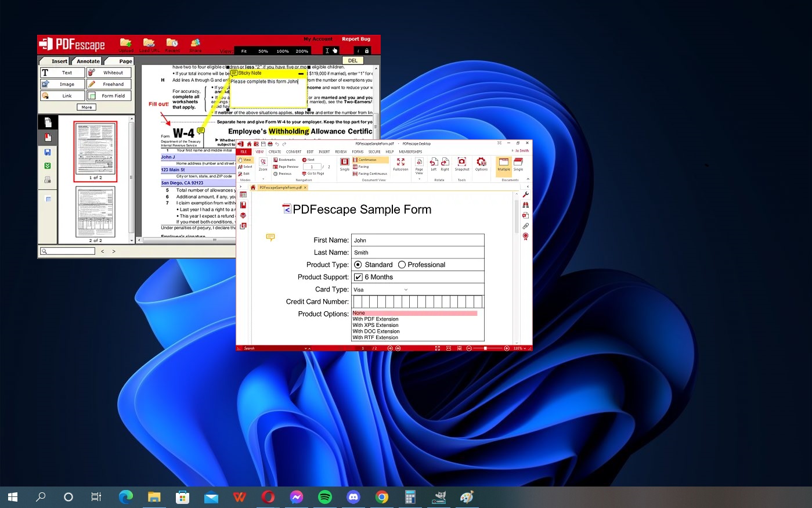Viewport: 812px width, 508px height.
Task: Uncheck the 6 Months product support checkbox
Action: [x=358, y=277]
